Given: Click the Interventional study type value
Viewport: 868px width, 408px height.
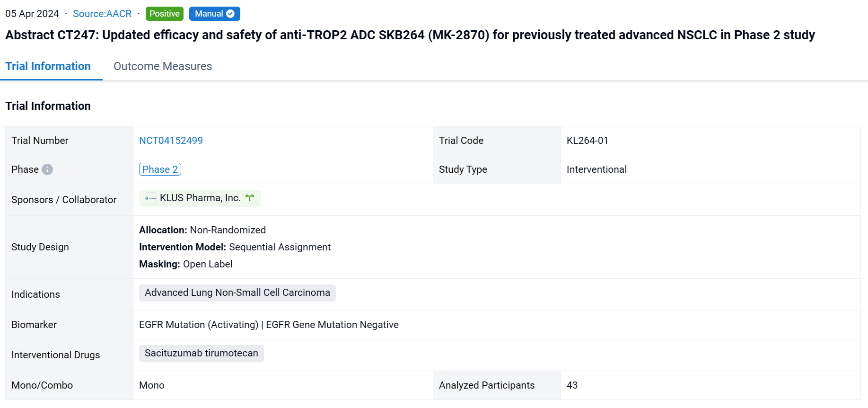Looking at the screenshot, I should tap(596, 169).
